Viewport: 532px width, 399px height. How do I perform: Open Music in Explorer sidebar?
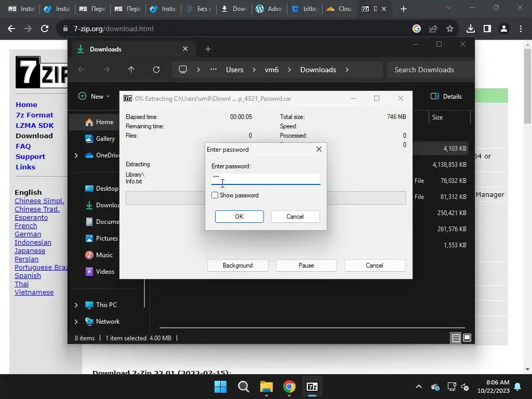[x=99, y=255]
